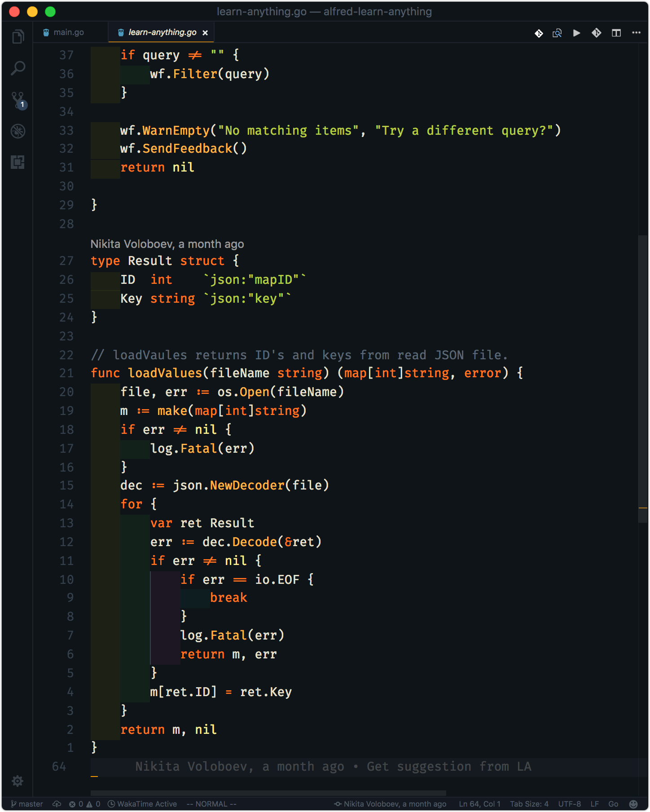Open the Explorer panel icon
Screen dimensions: 650x812
18,36
